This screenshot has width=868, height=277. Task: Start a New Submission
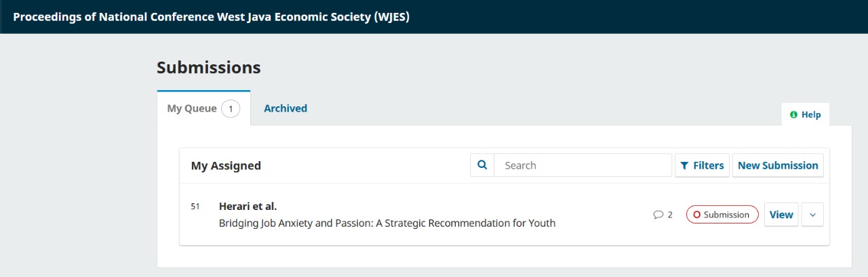pos(778,165)
